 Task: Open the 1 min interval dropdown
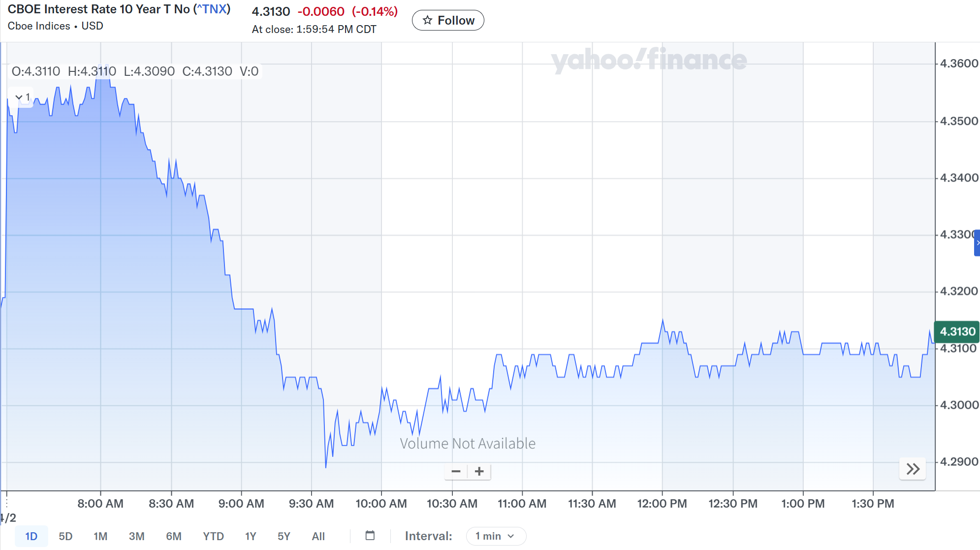496,536
